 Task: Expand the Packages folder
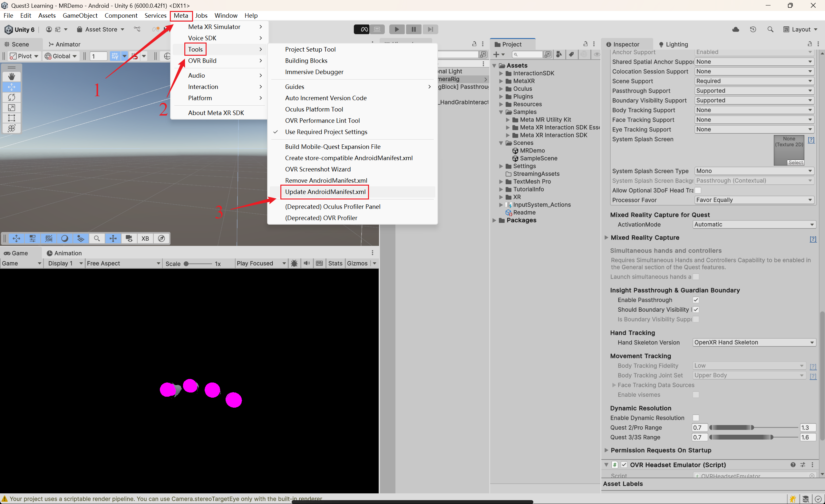tap(494, 220)
